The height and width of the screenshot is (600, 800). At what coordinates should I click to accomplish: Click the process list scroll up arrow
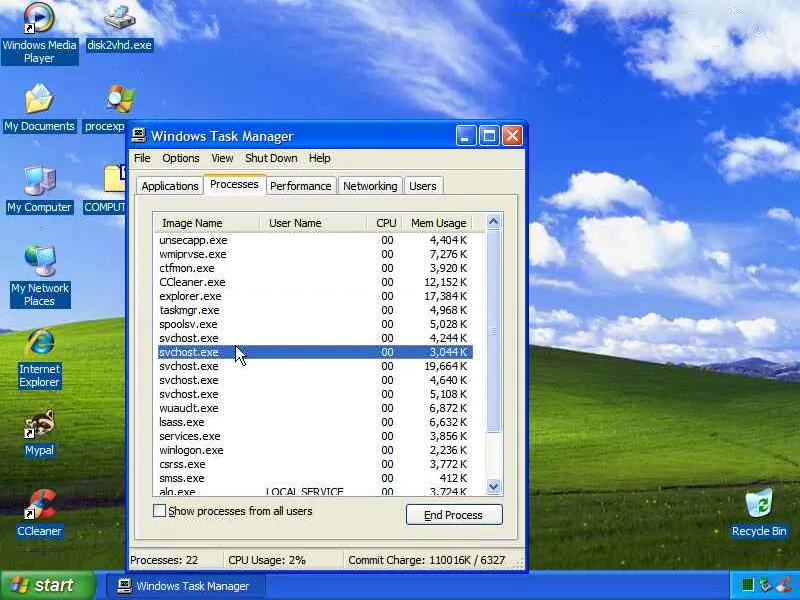(x=493, y=222)
